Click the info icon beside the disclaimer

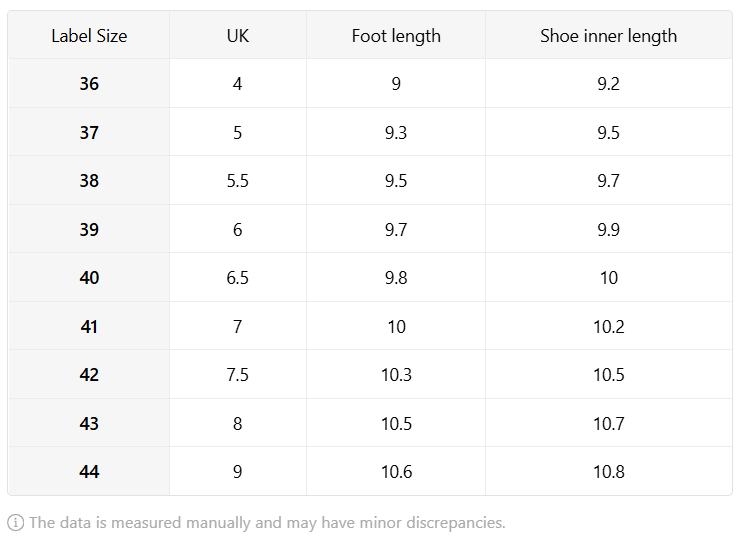[16, 523]
